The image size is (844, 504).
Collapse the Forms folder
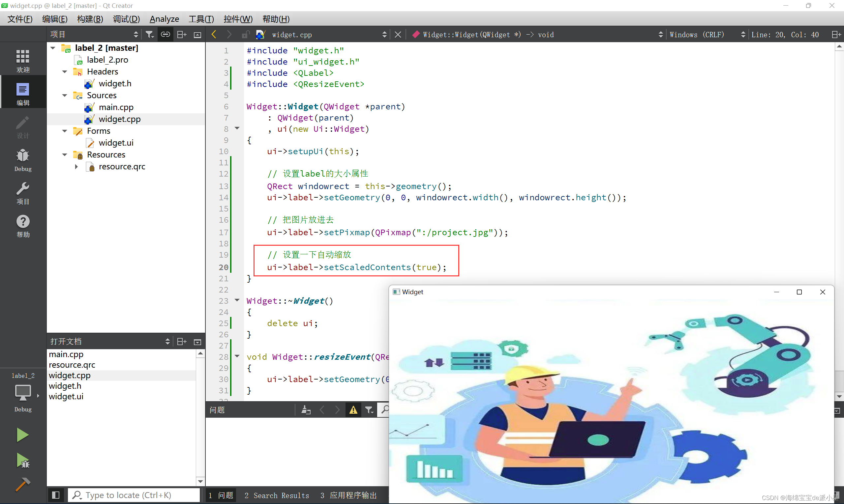coord(65,131)
